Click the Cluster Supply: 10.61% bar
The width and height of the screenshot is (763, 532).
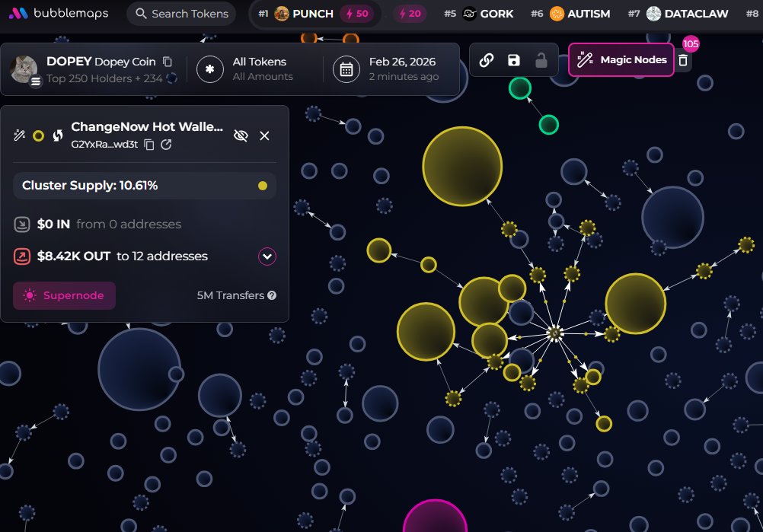[x=145, y=185]
